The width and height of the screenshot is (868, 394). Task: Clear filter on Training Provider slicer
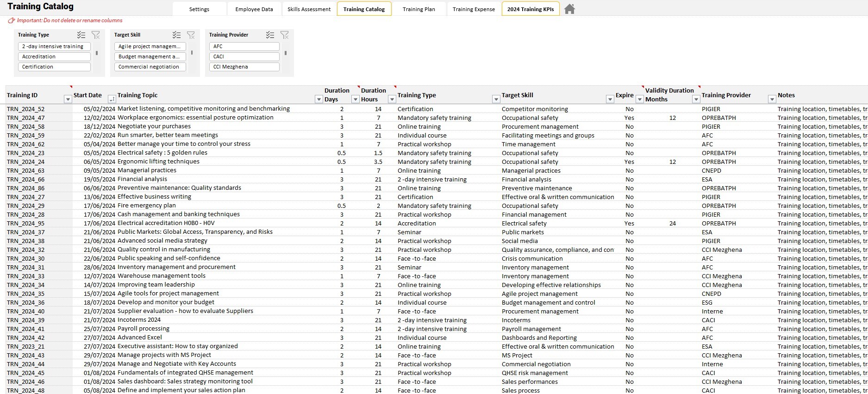pyautogui.click(x=285, y=35)
